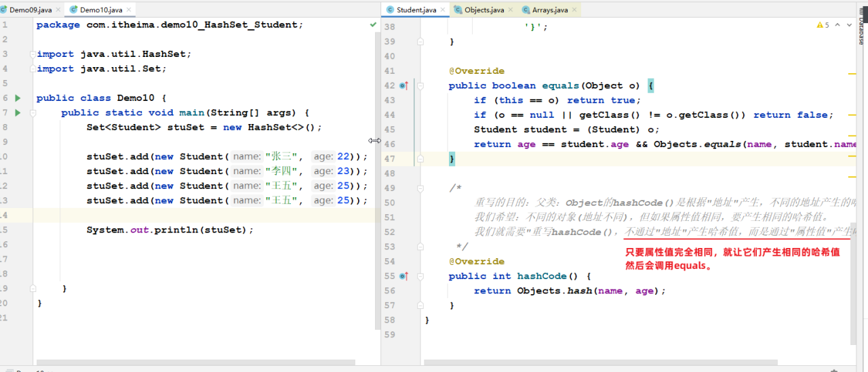Click green checkmark inspection status in Demo10 editor
868x372 pixels.
pyautogui.click(x=373, y=24)
